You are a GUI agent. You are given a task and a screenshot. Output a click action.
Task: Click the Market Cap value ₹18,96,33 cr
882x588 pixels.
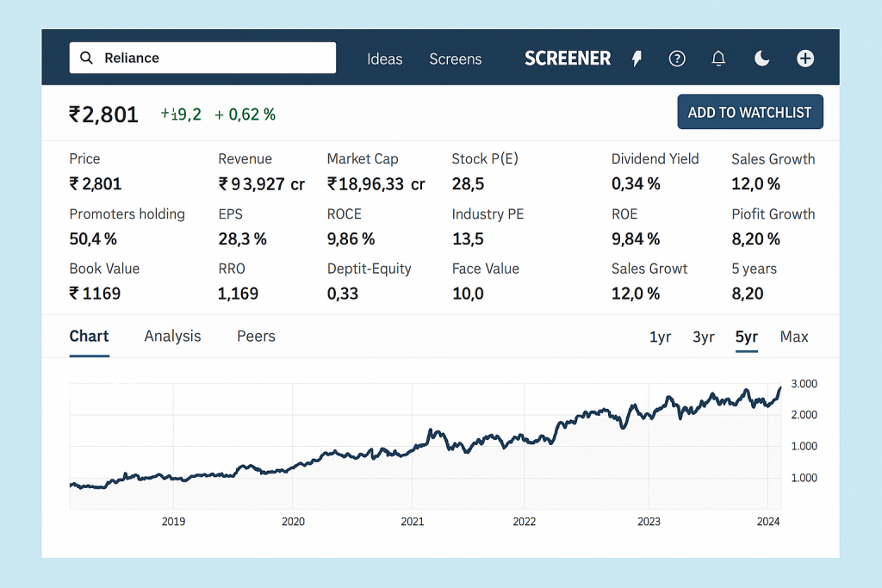(x=376, y=184)
